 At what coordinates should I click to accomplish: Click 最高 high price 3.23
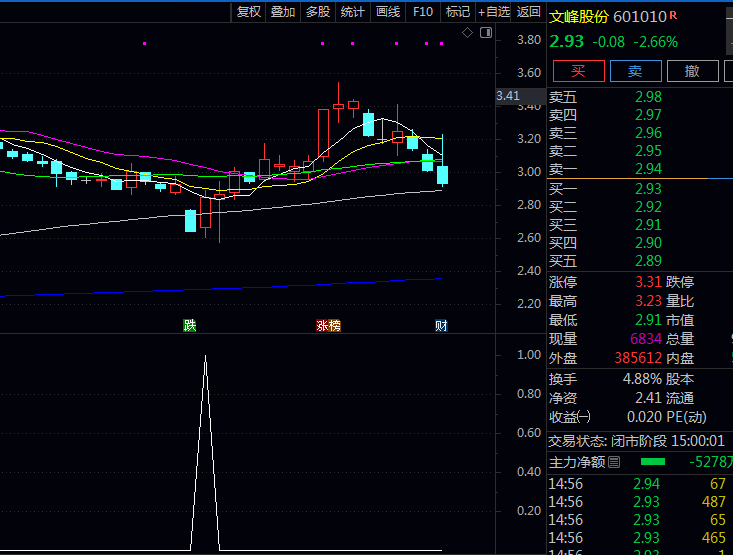[x=648, y=301]
